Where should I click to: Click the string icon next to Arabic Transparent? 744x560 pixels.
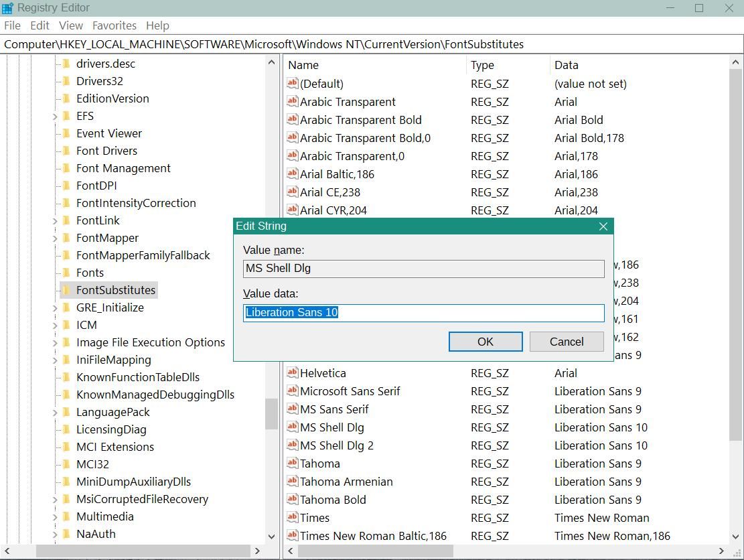click(292, 102)
